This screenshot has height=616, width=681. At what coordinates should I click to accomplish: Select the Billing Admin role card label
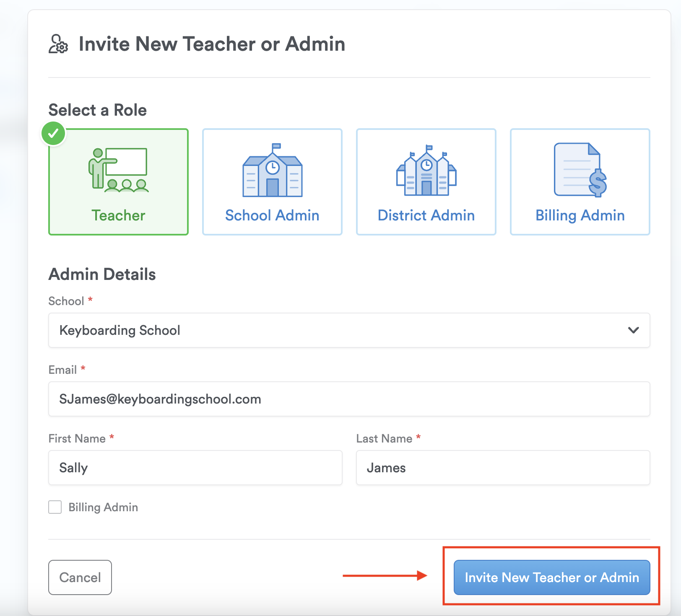coord(580,215)
